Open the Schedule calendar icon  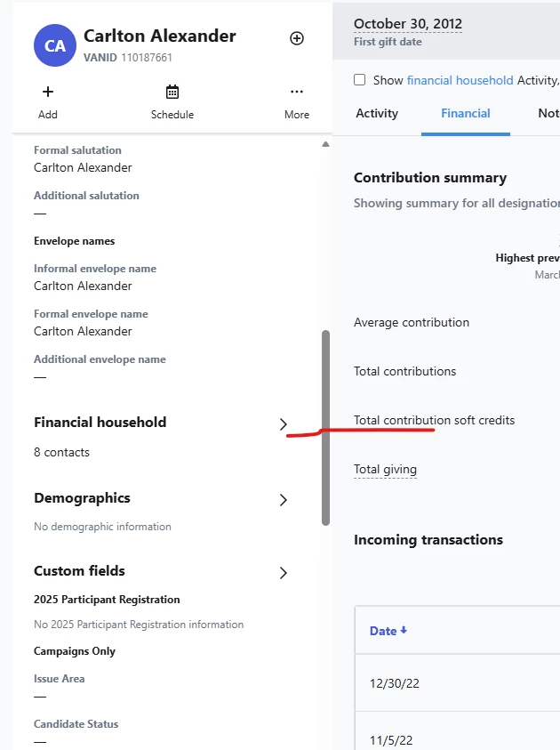click(x=172, y=92)
